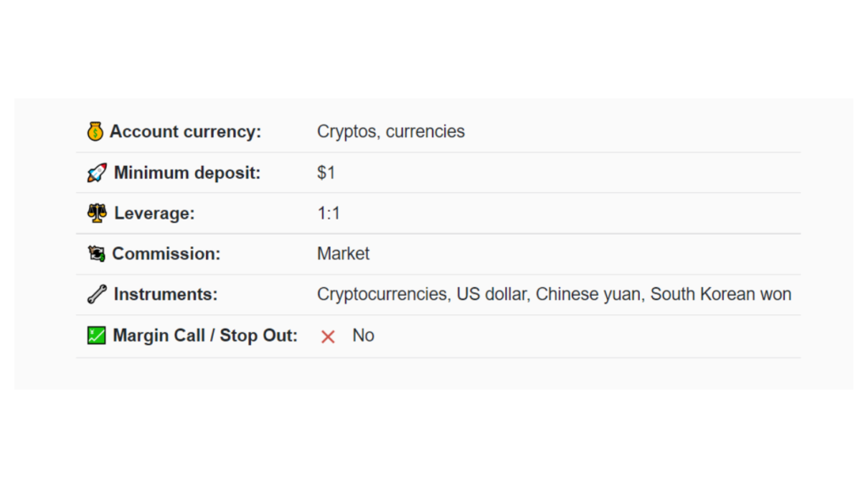Click the word 'Cryptocurrencies' in the Instruments value

pyautogui.click(x=382, y=294)
